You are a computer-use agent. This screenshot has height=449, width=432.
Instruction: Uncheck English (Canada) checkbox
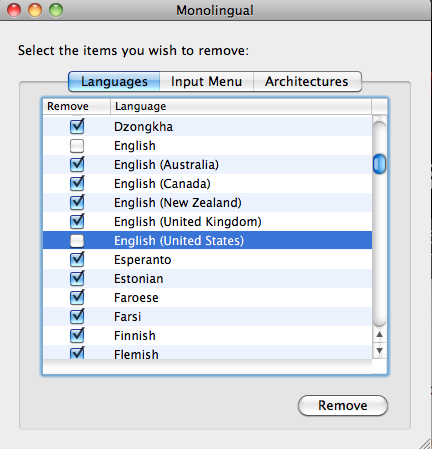(x=77, y=184)
